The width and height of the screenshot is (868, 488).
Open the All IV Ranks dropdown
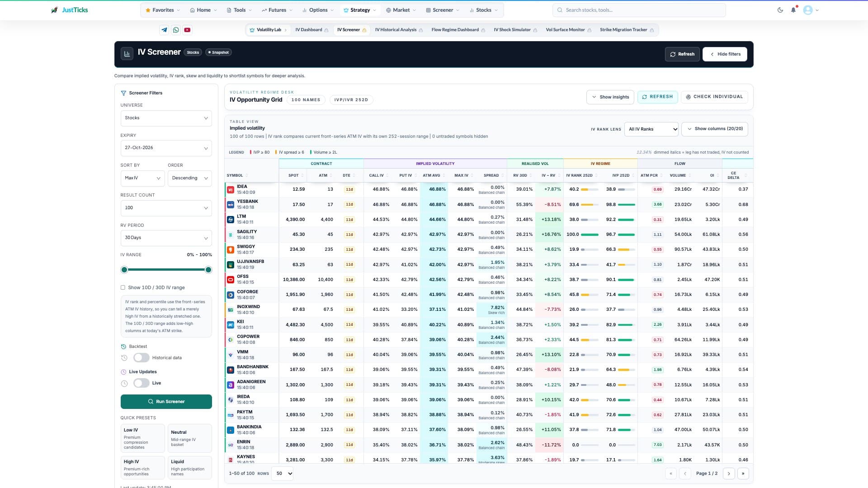(651, 129)
